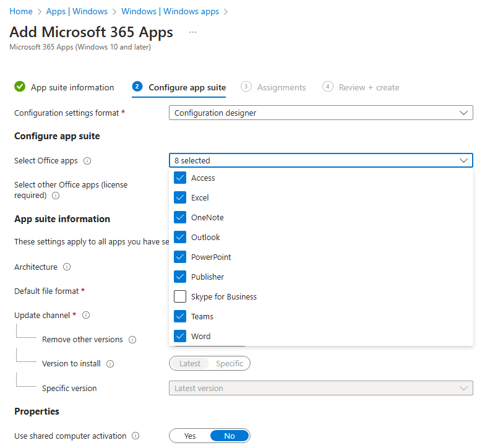Uncheck the Access checkbox
490x448 pixels.
(180, 178)
